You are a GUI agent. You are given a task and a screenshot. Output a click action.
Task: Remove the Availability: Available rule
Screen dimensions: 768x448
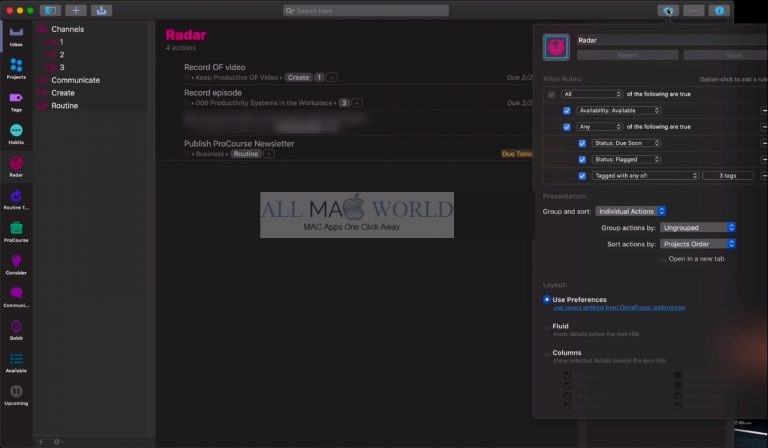pyautogui.click(x=764, y=111)
